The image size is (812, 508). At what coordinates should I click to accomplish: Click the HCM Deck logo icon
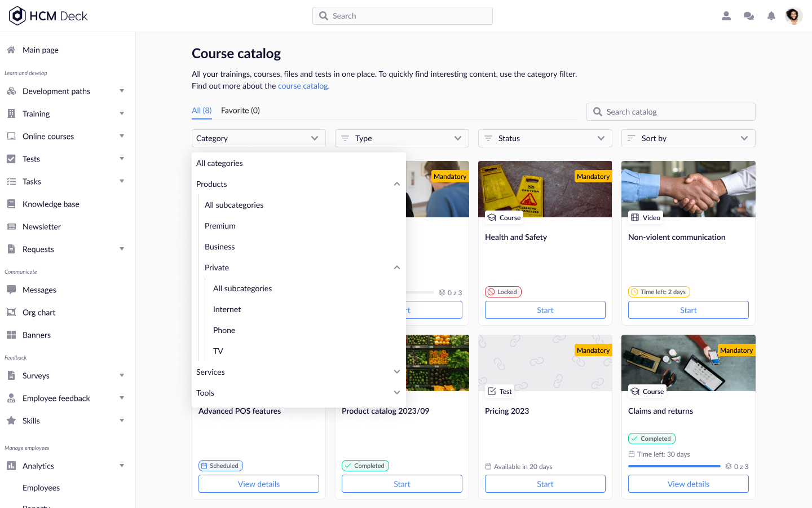pyautogui.click(x=17, y=16)
